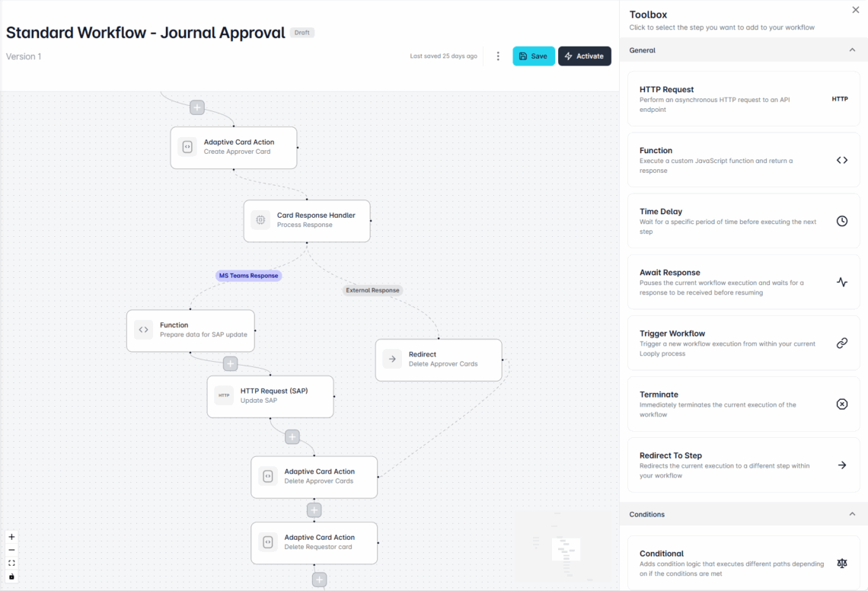Activate the Journal Approval workflow

point(584,56)
